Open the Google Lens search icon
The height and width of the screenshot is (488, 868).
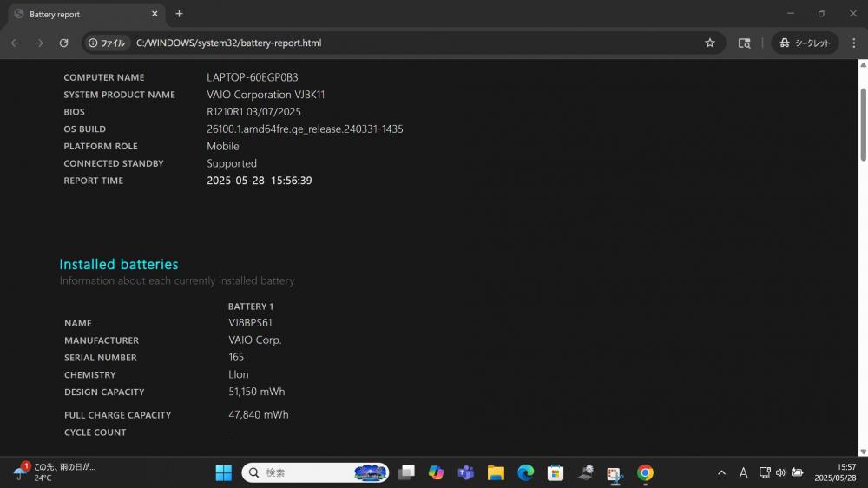point(744,43)
